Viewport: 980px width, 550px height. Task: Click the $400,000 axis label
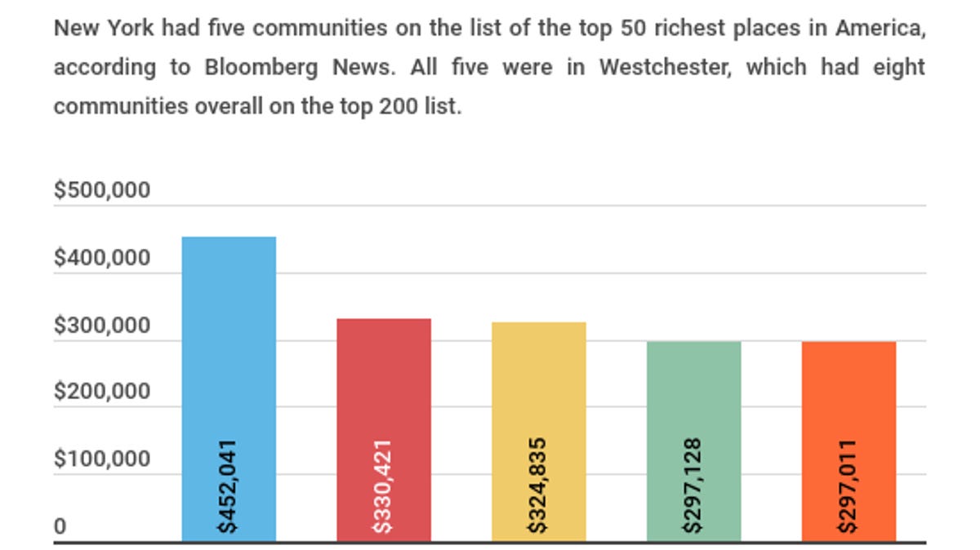tap(102, 259)
